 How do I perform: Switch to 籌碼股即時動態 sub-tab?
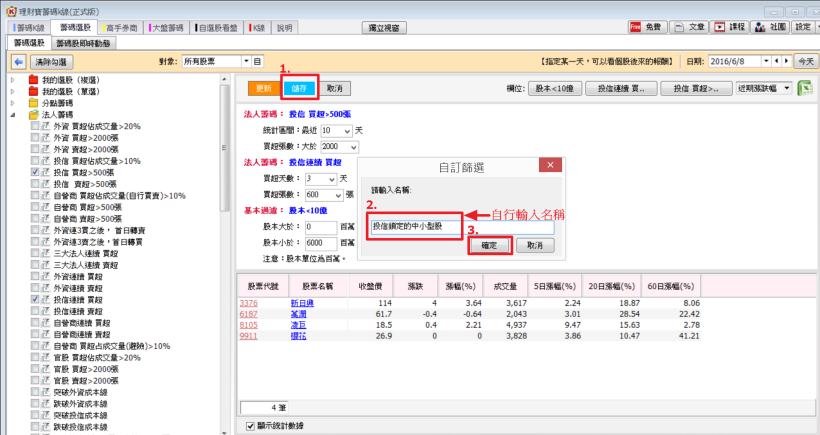[x=83, y=43]
